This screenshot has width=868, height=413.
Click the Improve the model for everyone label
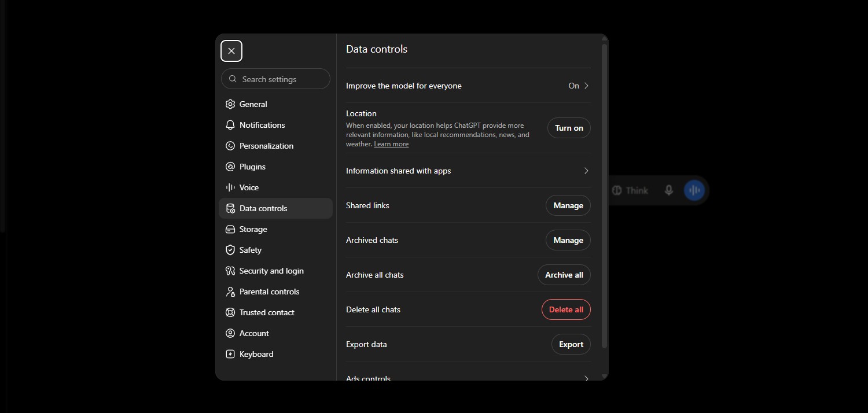pos(404,86)
